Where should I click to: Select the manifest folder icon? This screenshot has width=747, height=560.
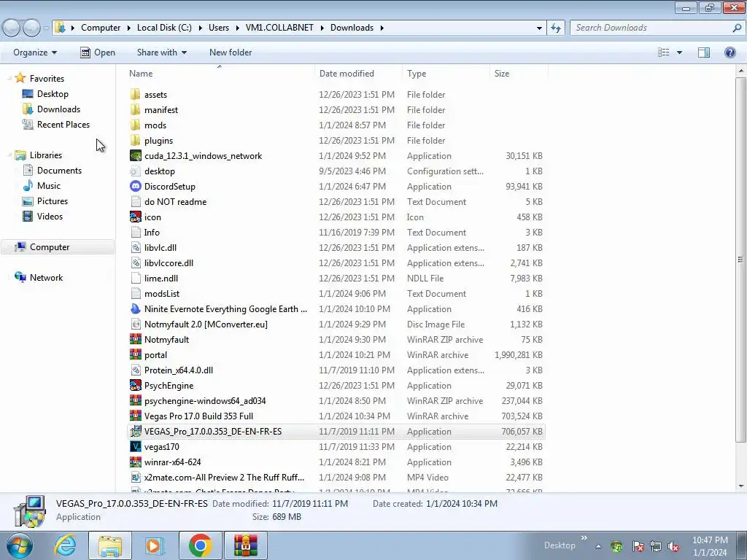click(x=135, y=109)
